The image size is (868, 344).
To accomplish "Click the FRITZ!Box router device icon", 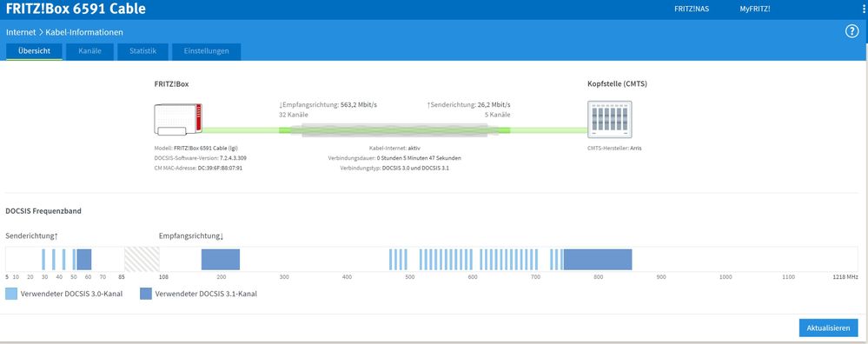I will [x=178, y=119].
